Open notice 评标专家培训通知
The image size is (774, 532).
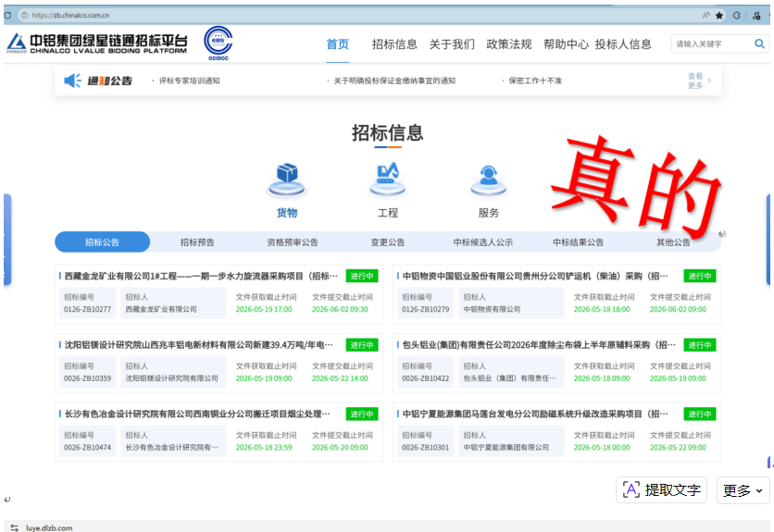point(189,80)
